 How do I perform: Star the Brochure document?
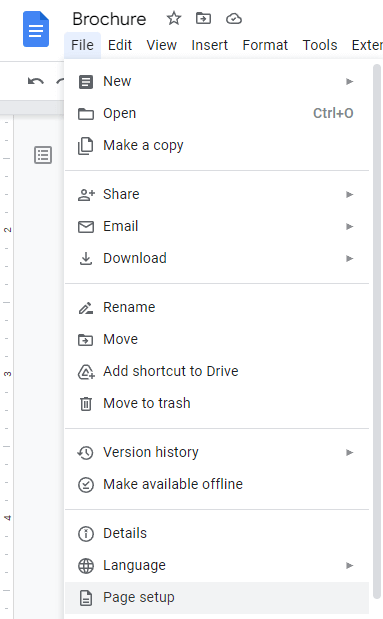(x=173, y=18)
